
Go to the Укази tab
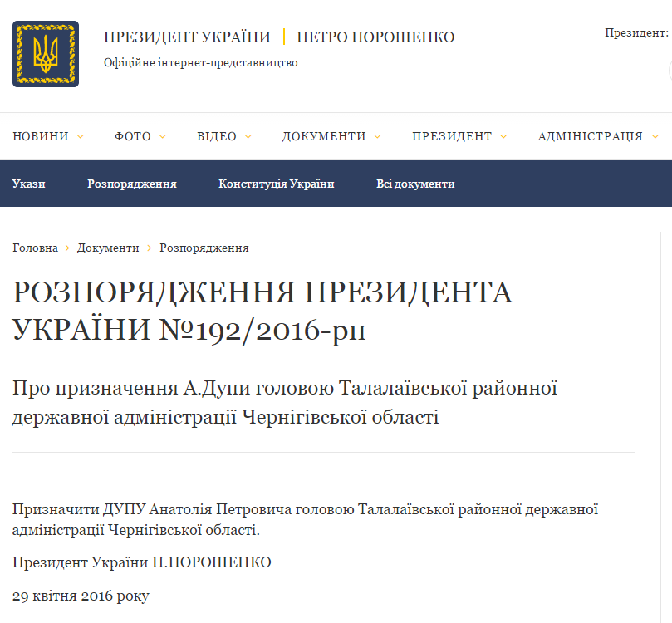click(x=29, y=184)
